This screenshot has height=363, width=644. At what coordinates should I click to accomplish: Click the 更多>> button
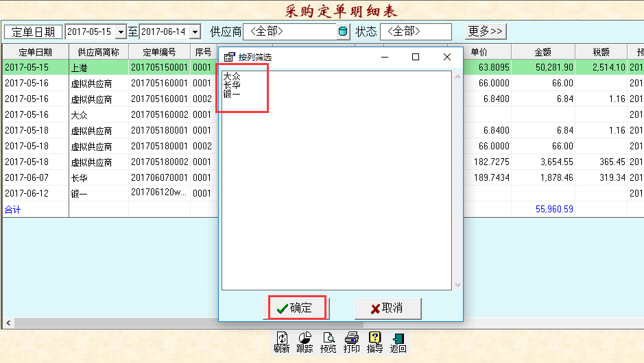click(486, 32)
